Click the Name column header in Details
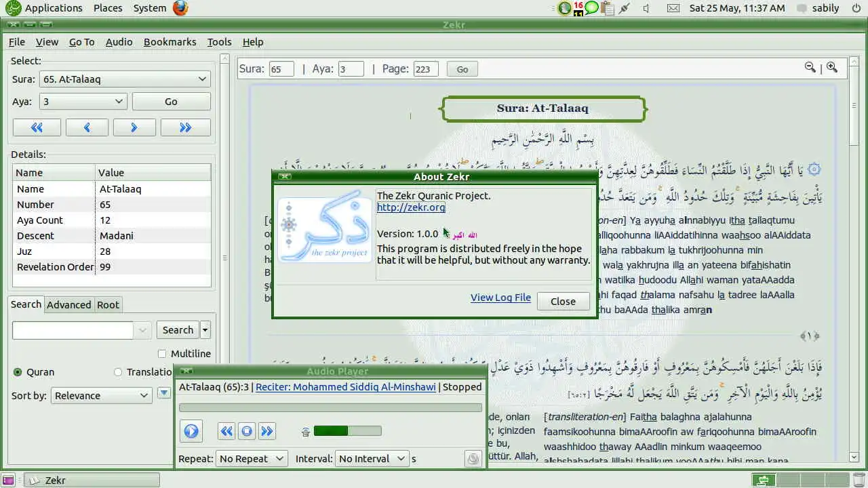The height and width of the screenshot is (488, 868). [54, 173]
